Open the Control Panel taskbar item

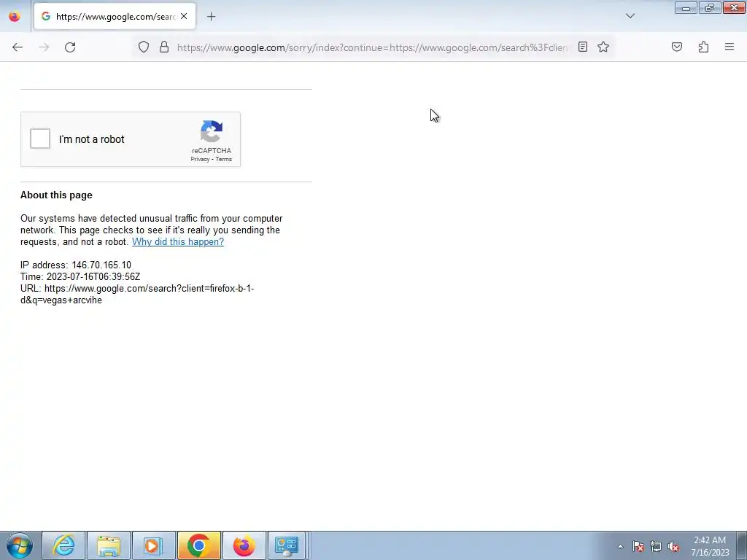(x=287, y=545)
